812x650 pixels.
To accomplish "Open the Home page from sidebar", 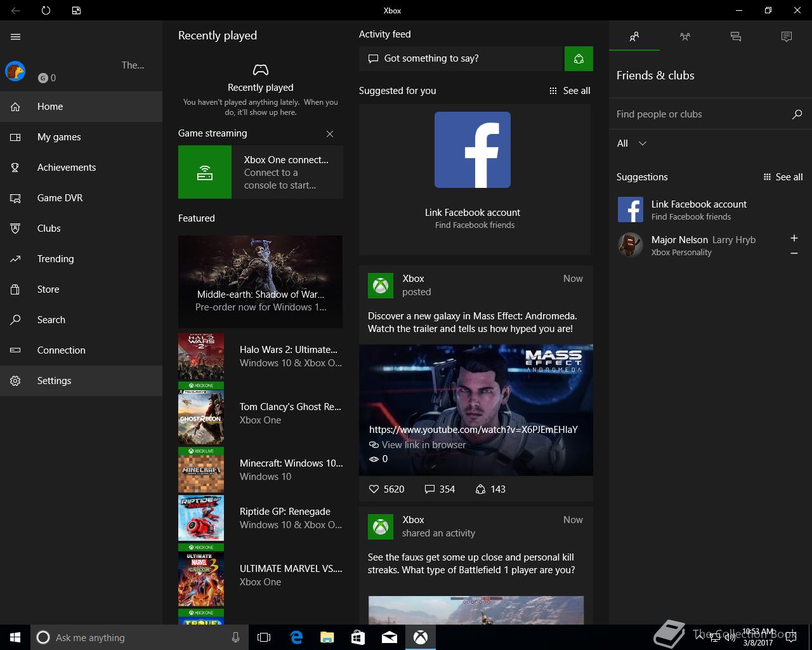I will pyautogui.click(x=81, y=107).
